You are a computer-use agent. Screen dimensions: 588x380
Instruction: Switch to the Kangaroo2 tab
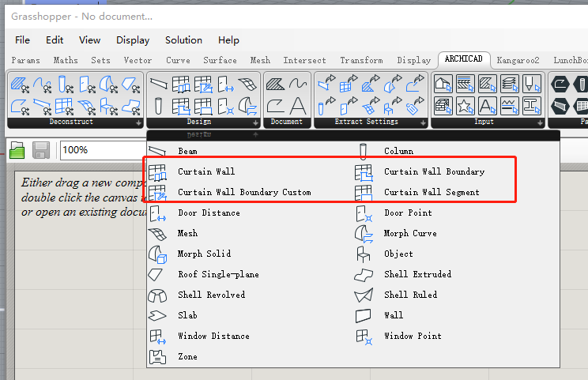[x=518, y=60]
